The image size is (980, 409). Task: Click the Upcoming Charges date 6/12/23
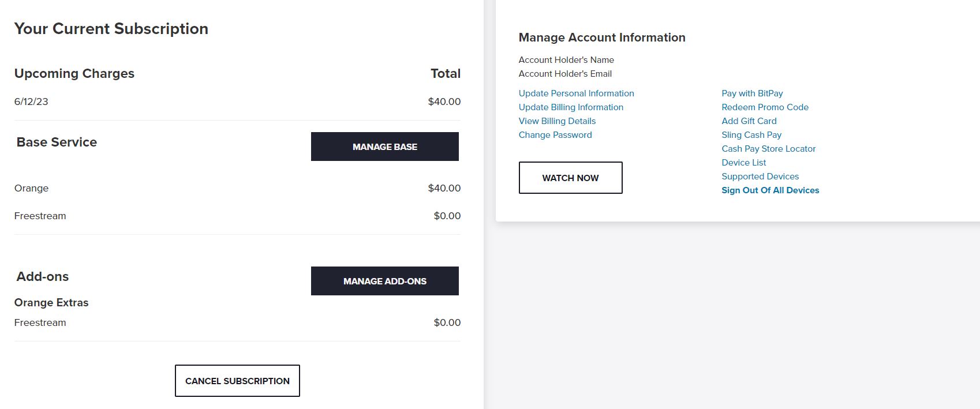[31, 102]
